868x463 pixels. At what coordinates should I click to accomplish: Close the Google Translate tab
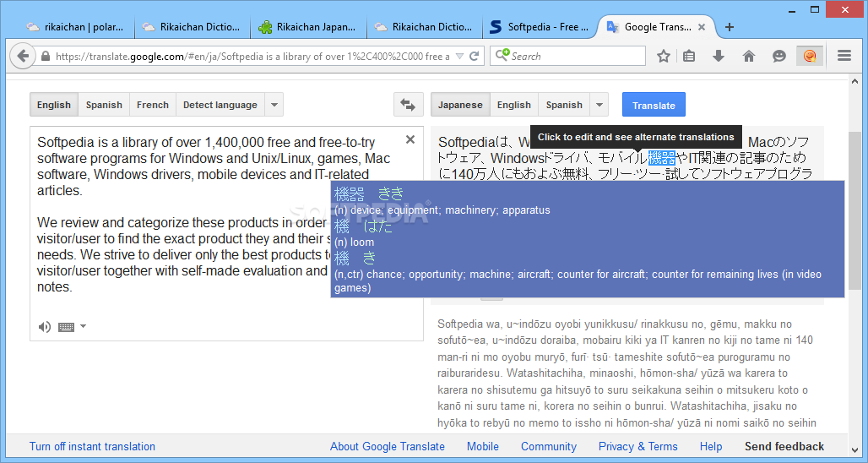pos(702,26)
